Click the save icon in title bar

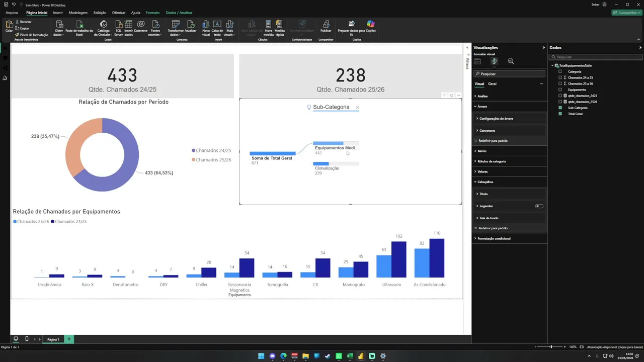pyautogui.click(x=6, y=5)
